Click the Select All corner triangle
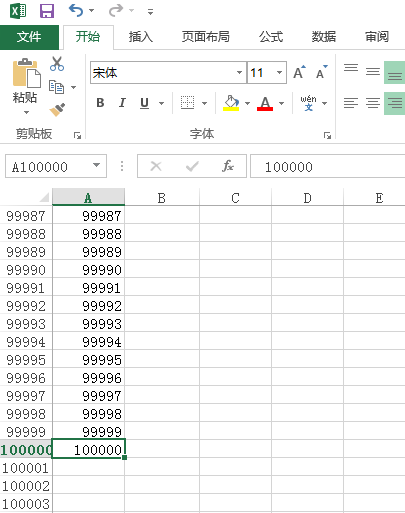Screen dimensions: 405x513 (x=45, y=198)
